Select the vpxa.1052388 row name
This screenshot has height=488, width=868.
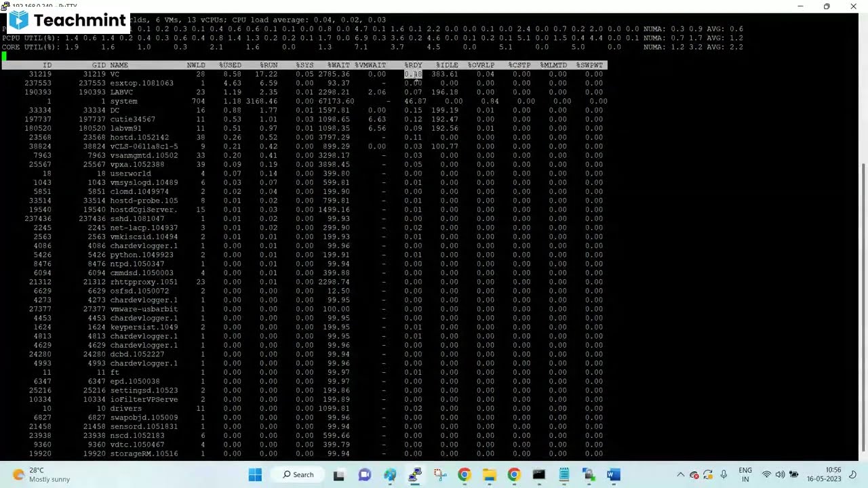[137, 165]
